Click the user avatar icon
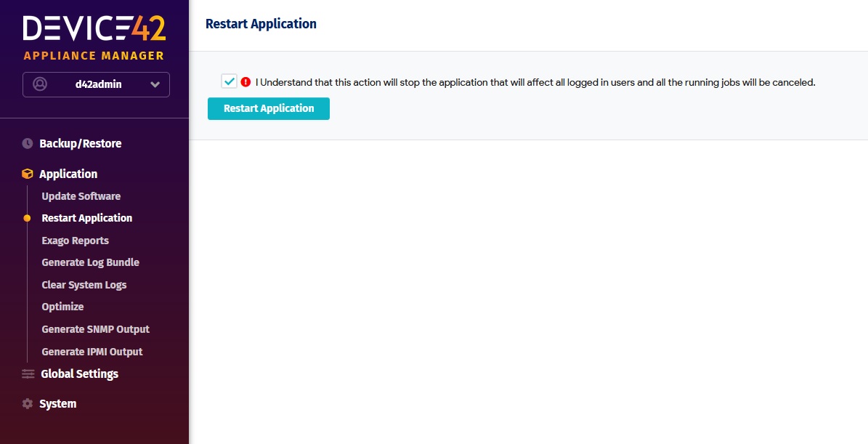 (40, 84)
